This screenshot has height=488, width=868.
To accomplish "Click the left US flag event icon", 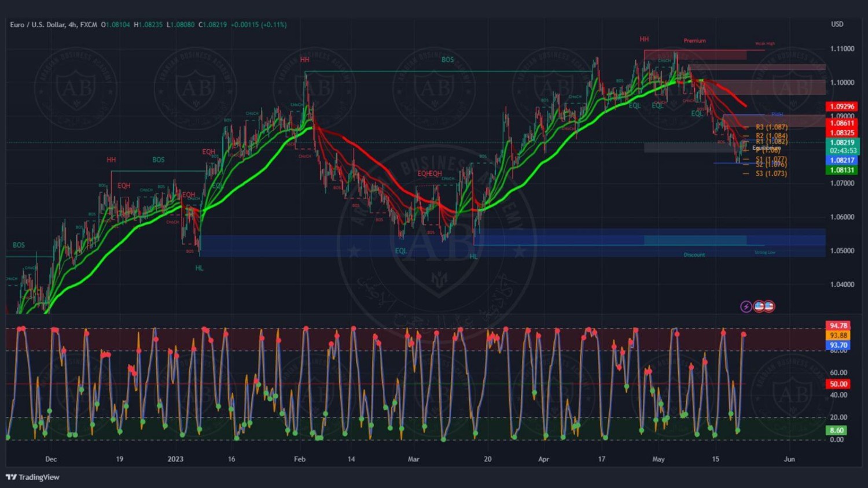I will click(759, 306).
